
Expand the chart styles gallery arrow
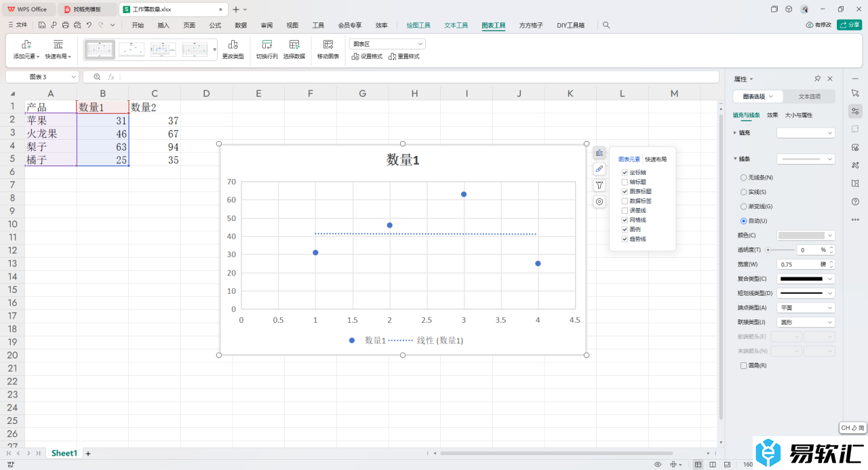[x=215, y=50]
